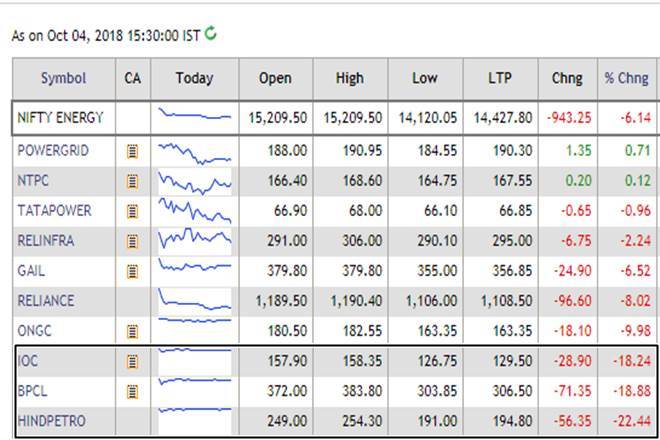Open the TATAPOWER symbol link

click(x=54, y=211)
